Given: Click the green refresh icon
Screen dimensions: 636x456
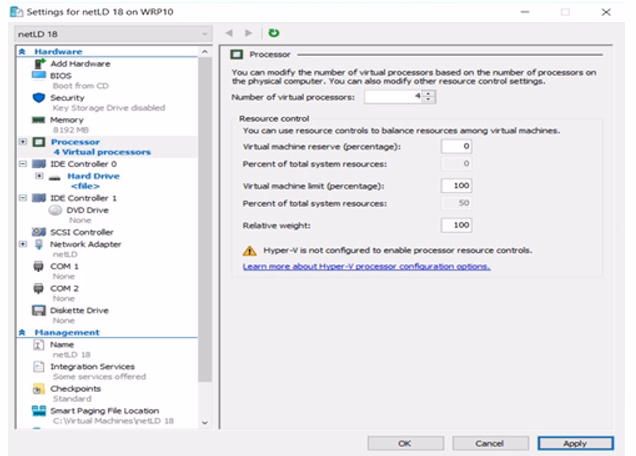Looking at the screenshot, I should pos(274,33).
